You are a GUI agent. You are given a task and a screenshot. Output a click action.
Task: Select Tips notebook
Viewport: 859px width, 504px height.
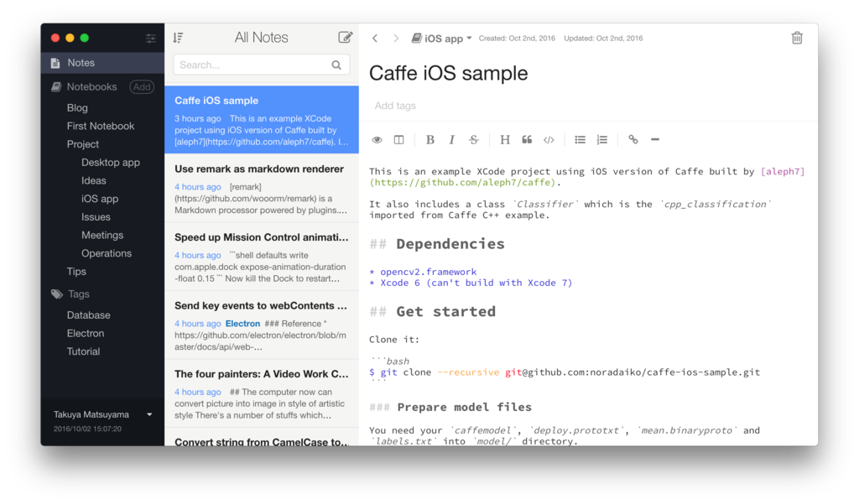tap(76, 271)
